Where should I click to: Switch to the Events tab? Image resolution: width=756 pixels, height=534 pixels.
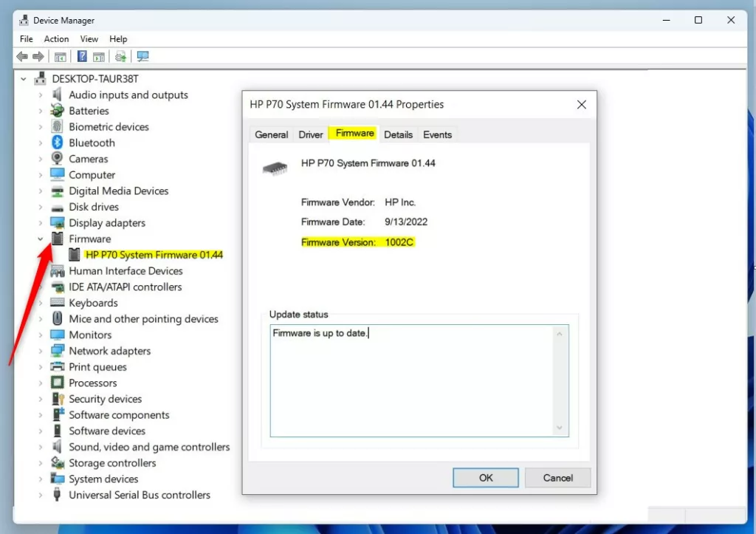coord(437,134)
